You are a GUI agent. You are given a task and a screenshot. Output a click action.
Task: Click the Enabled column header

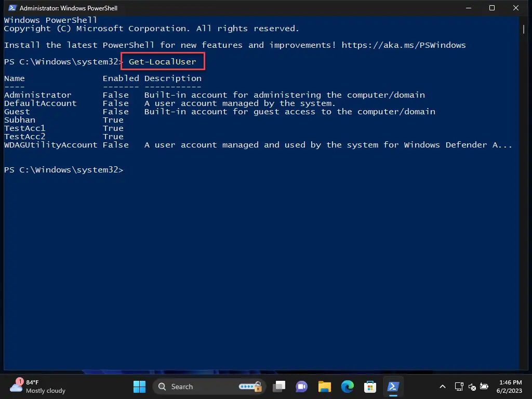[121, 78]
